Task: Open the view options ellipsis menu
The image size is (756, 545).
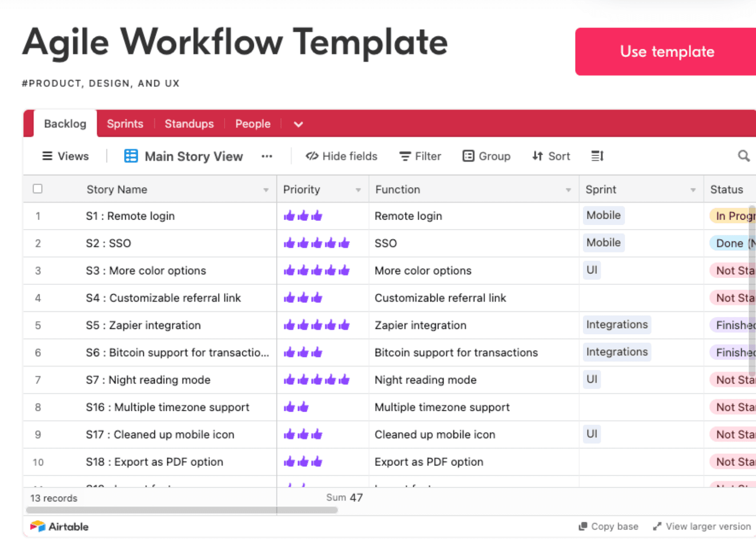Action: [267, 156]
